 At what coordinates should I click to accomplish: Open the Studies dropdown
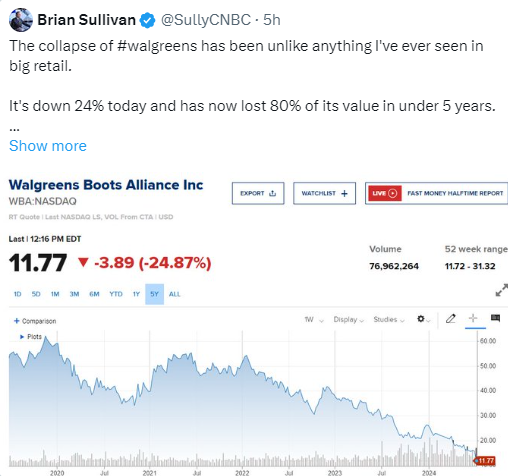(x=389, y=320)
